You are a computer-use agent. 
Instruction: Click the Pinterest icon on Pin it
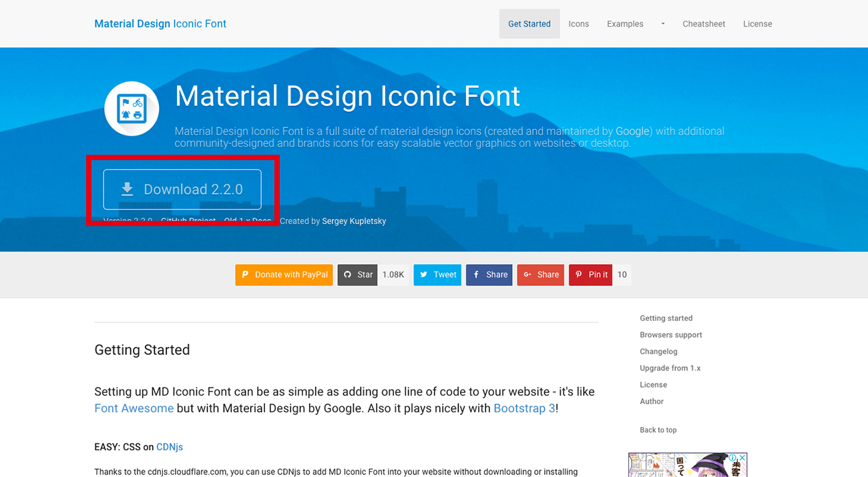[578, 275]
